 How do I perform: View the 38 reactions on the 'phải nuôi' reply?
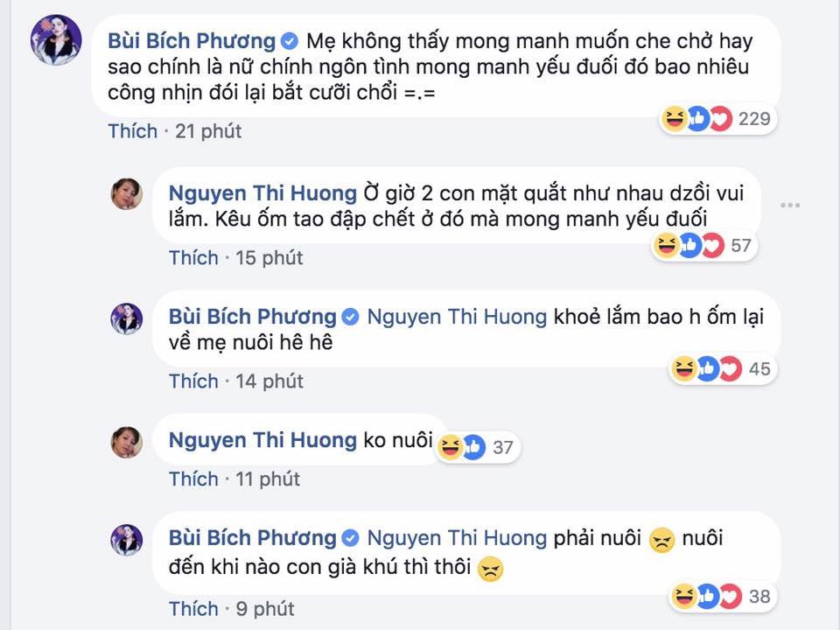(720, 597)
